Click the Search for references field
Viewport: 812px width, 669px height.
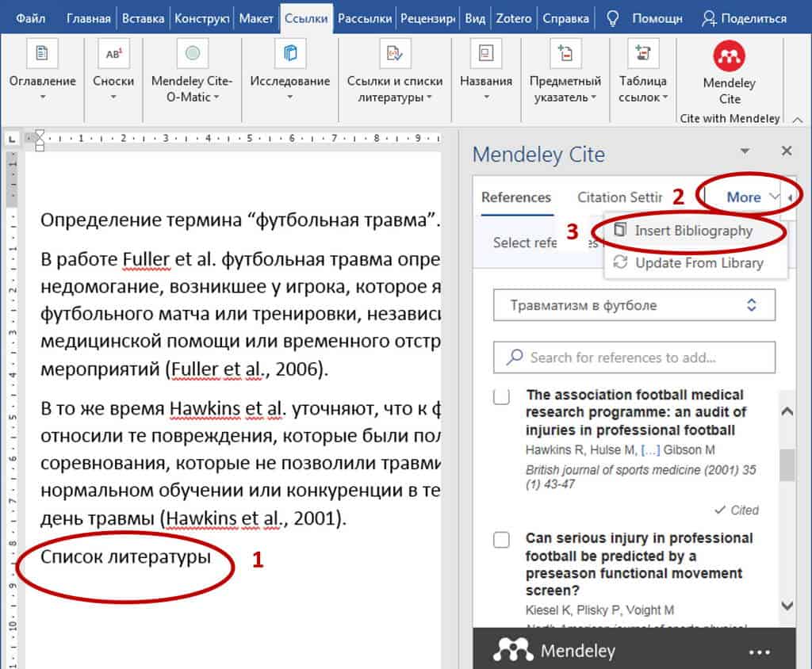coord(634,357)
